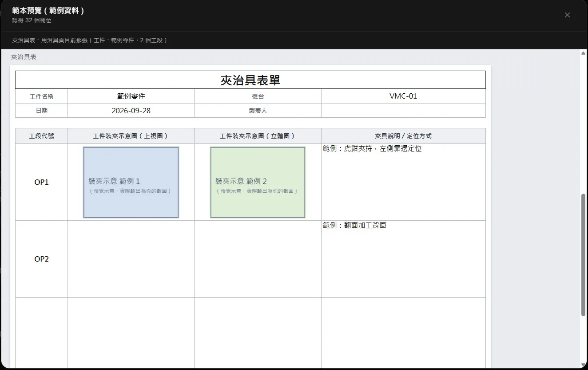Click the 範例零件 workpiece name cell
588x370 pixels.
pyautogui.click(x=131, y=96)
